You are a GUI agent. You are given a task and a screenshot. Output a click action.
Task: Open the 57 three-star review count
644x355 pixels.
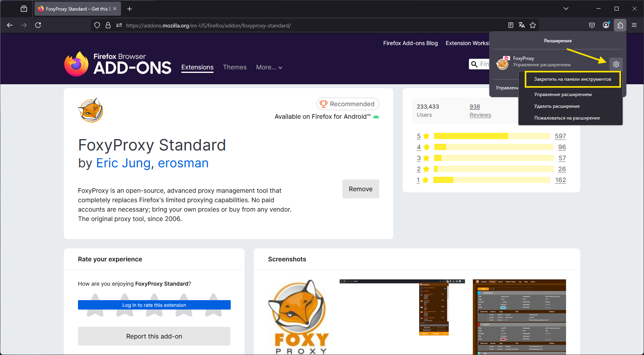(562, 158)
